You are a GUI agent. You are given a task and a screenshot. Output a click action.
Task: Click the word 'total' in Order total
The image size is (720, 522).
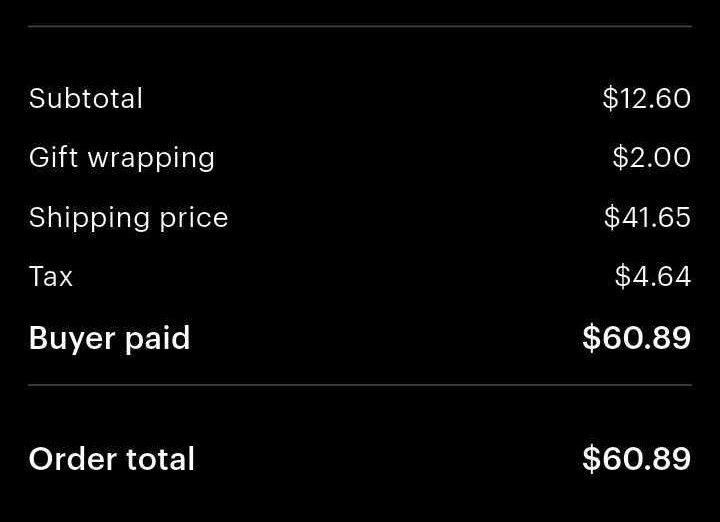click(160, 459)
